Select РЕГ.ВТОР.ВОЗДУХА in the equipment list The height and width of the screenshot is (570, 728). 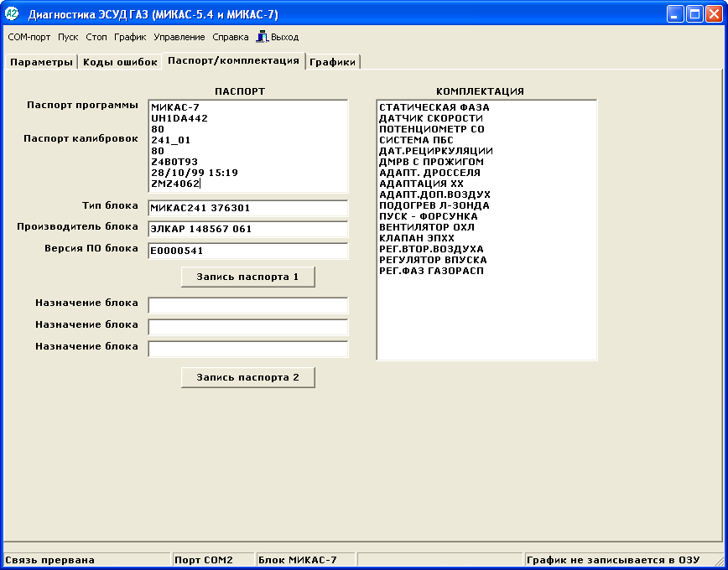click(x=431, y=249)
